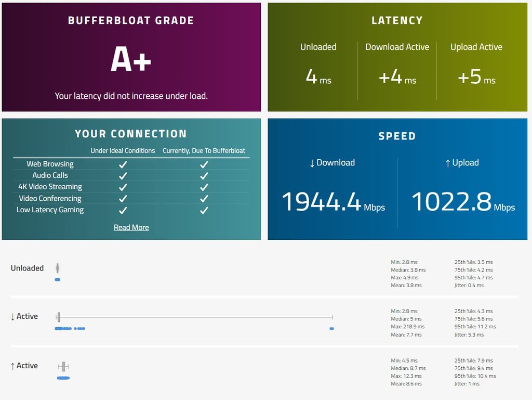Select the Speed panel header

click(397, 136)
